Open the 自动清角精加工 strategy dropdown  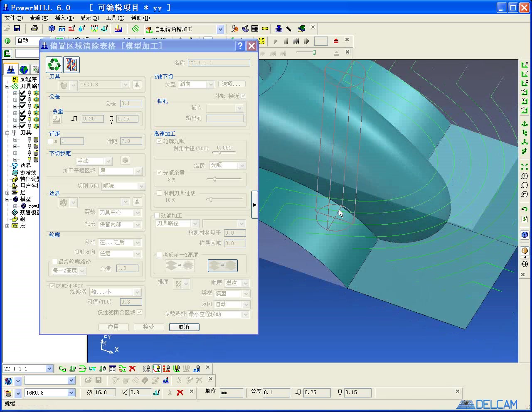(x=220, y=29)
